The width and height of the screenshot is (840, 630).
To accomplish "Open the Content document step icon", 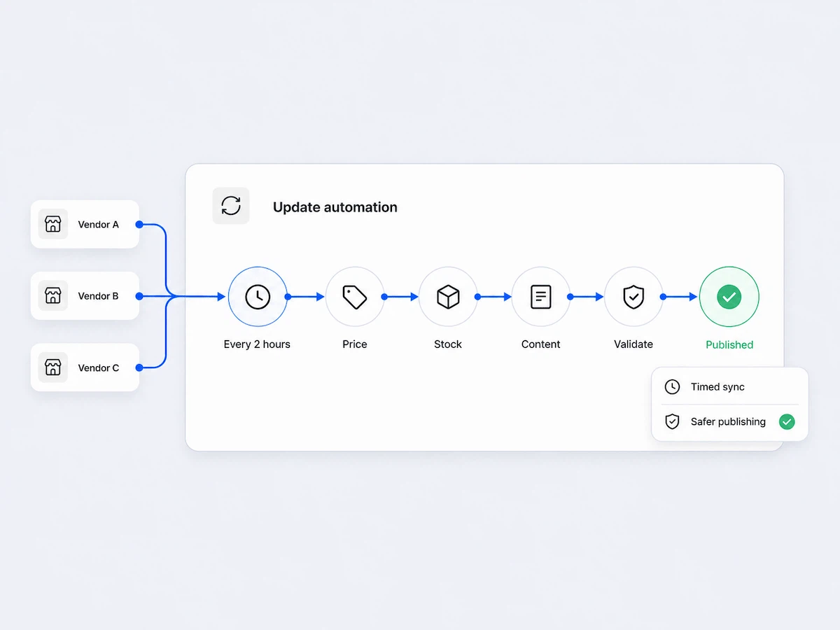I will tap(541, 297).
